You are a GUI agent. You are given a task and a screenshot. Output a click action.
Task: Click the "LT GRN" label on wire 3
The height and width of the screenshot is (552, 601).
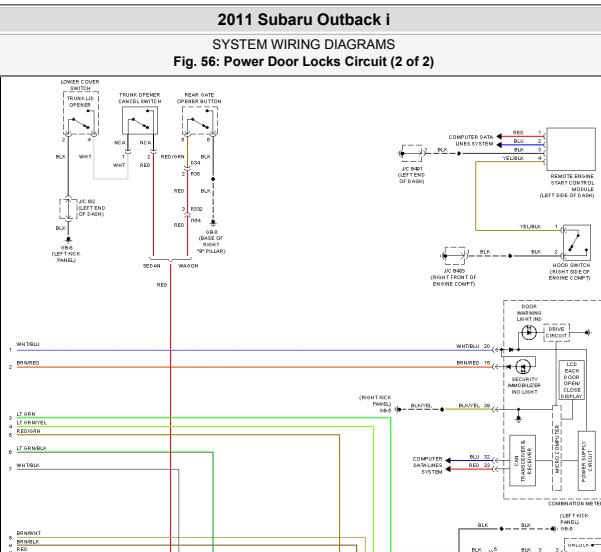tap(26, 414)
